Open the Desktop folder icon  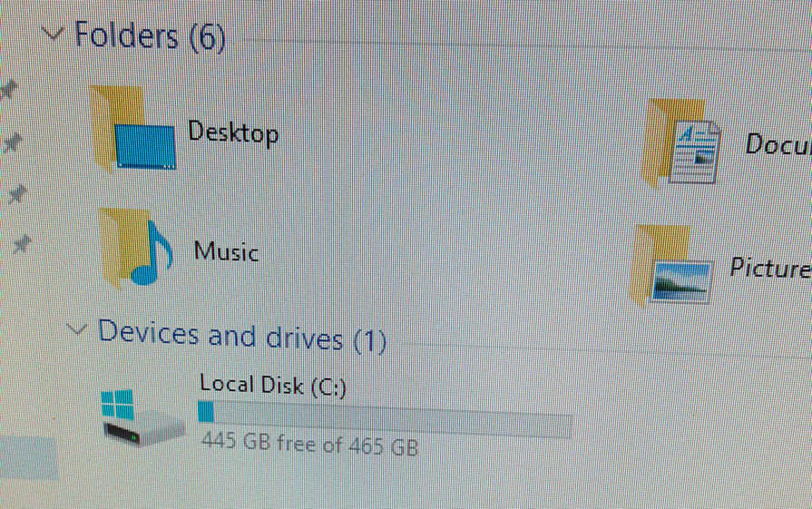click(x=133, y=130)
